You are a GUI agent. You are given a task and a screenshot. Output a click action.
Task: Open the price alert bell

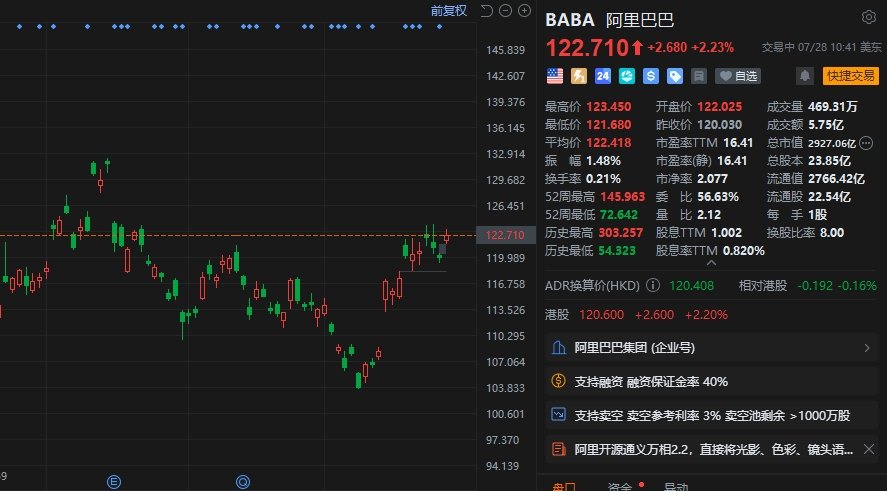pos(804,76)
